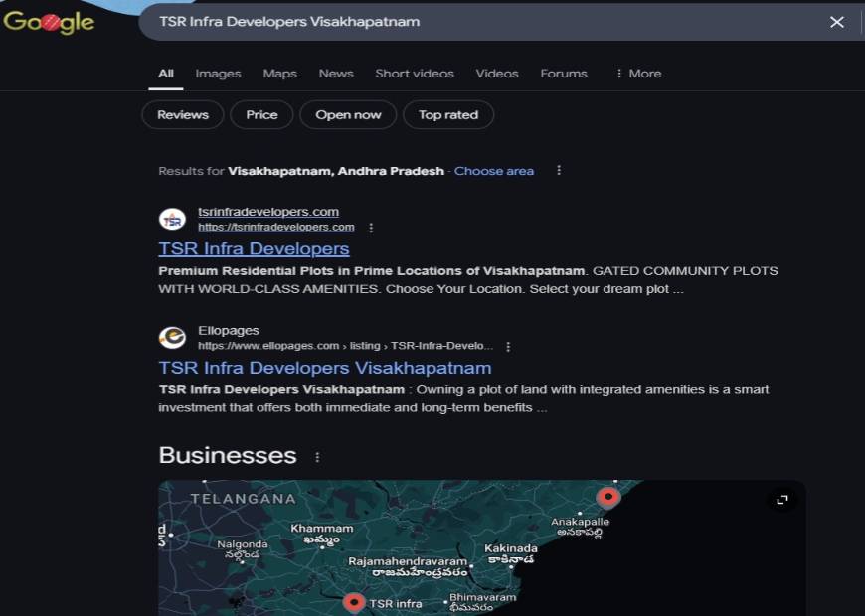Toggle the Top rated filter chip

pyautogui.click(x=447, y=115)
